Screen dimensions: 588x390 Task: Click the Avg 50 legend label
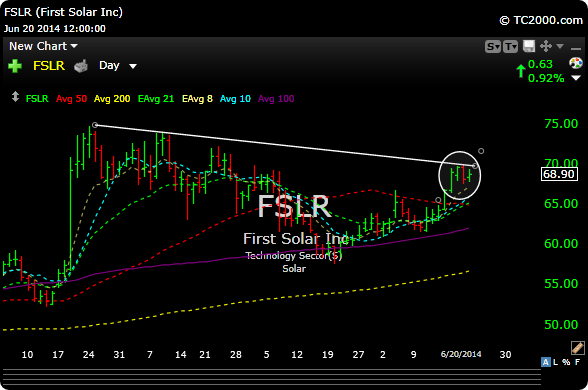tap(71, 99)
